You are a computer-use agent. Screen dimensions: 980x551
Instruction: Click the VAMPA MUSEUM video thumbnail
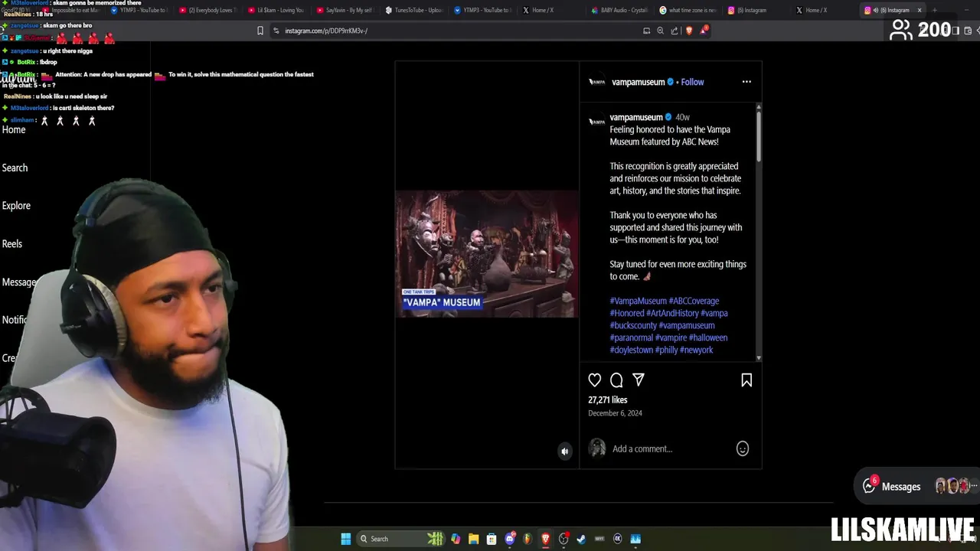[x=487, y=254]
